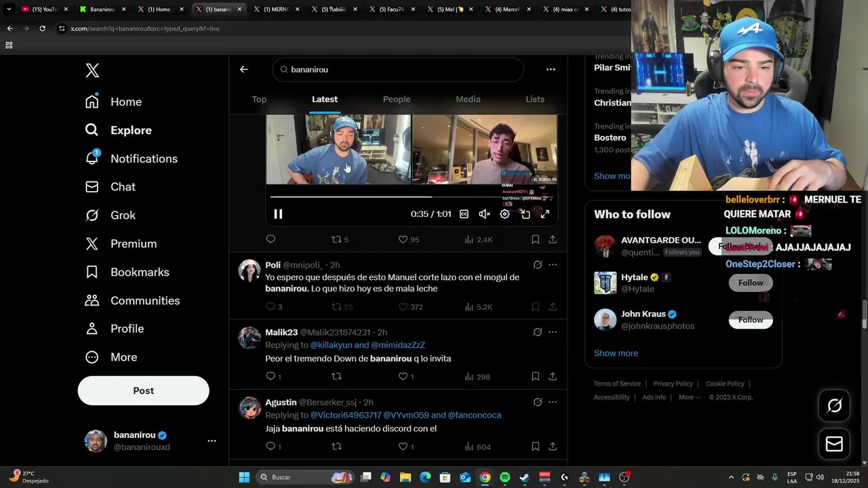The height and width of the screenshot is (488, 868).
Task: Follow the Hytale account
Action: [751, 283]
